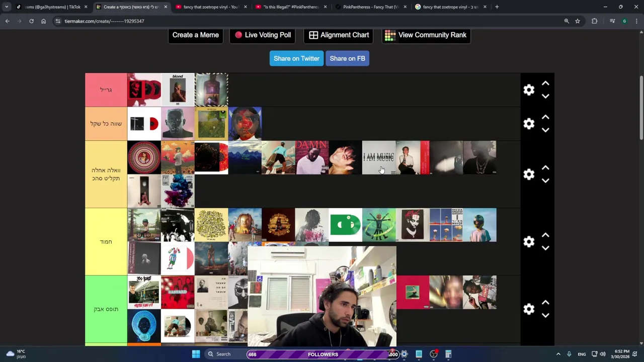This screenshot has width=644, height=362.
Task: Open settings gear for the חמוד tier
Action: click(x=529, y=242)
